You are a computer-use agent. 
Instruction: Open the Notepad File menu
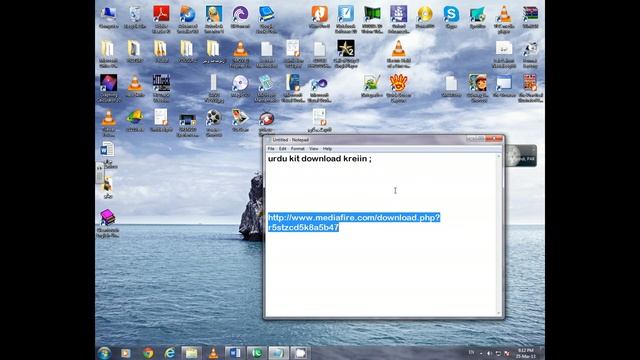271,149
